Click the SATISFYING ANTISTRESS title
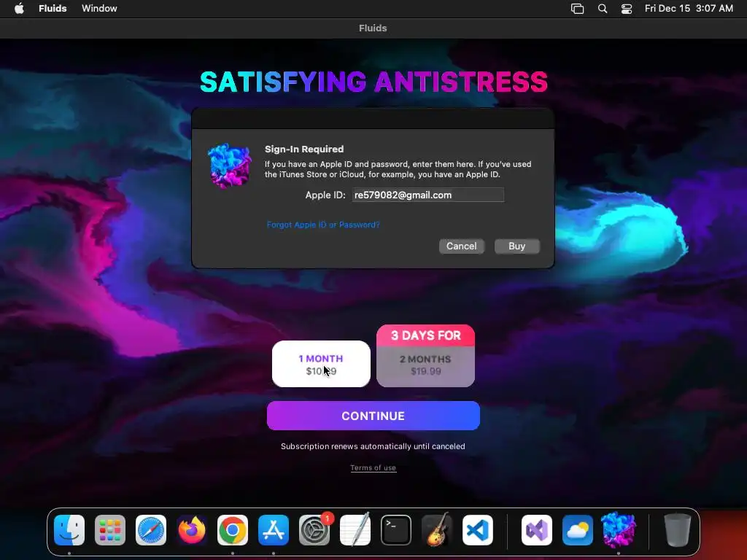 [x=373, y=82]
